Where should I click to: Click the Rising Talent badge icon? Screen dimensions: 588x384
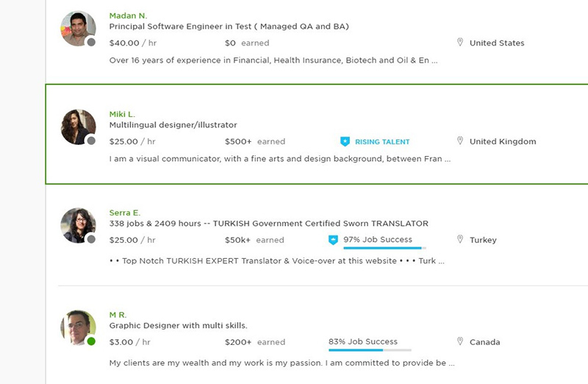345,141
